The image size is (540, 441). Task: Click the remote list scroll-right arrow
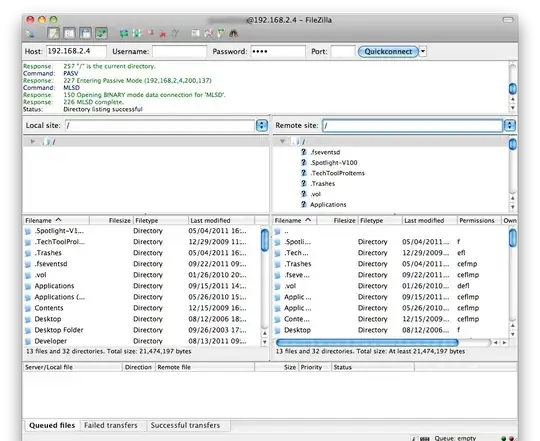pos(504,343)
